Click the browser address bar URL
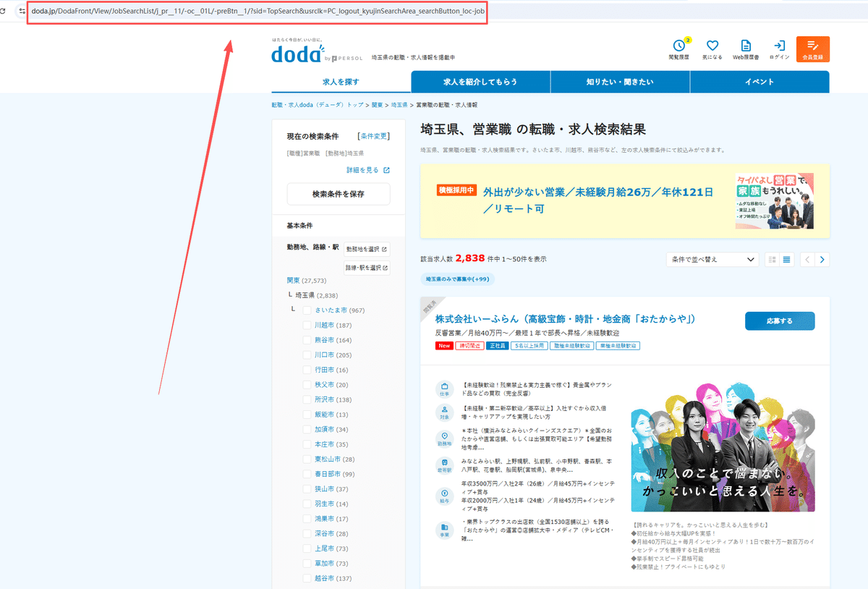Image resolution: width=868 pixels, height=589 pixels. (258, 11)
